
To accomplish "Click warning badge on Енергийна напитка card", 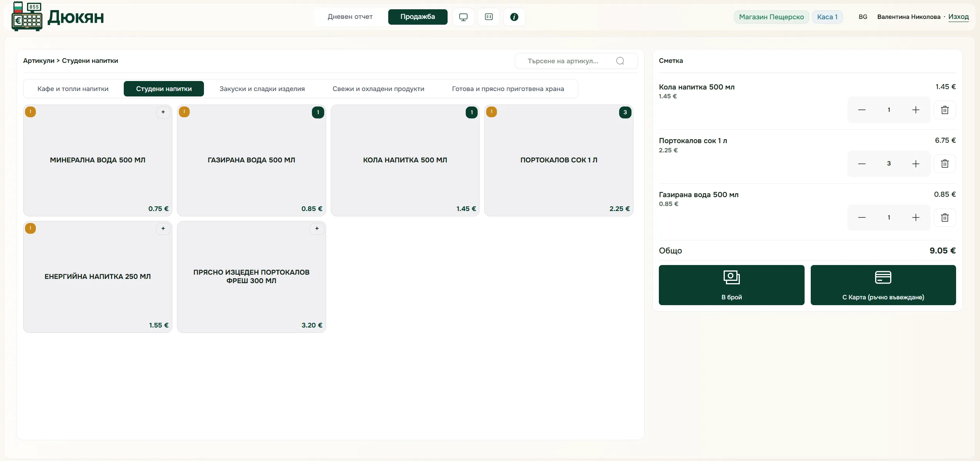I will [30, 228].
